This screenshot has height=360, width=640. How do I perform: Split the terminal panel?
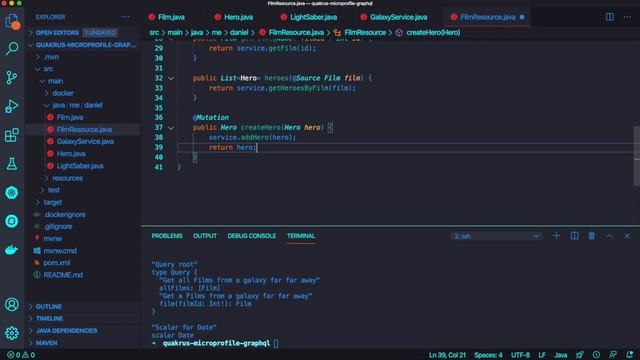point(574,236)
